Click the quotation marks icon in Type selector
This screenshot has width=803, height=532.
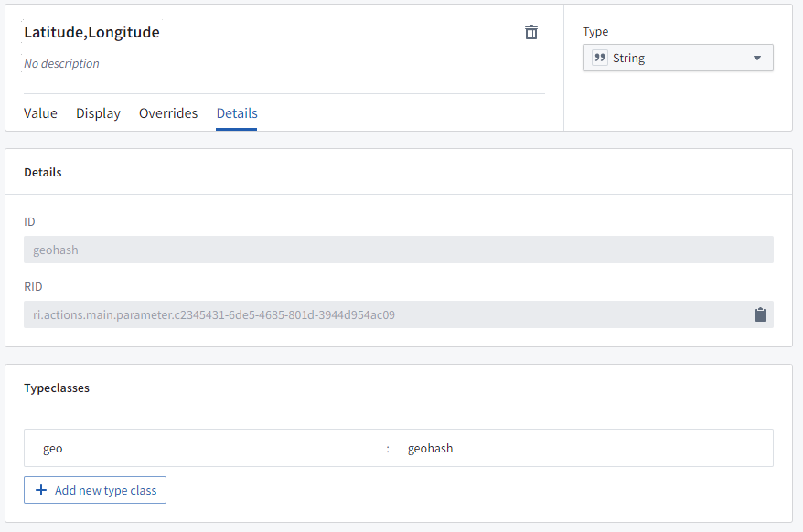600,57
